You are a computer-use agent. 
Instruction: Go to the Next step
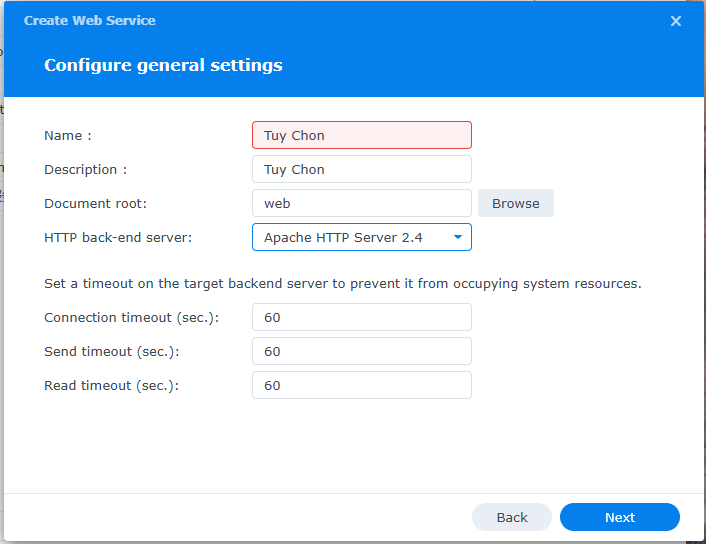click(x=619, y=517)
